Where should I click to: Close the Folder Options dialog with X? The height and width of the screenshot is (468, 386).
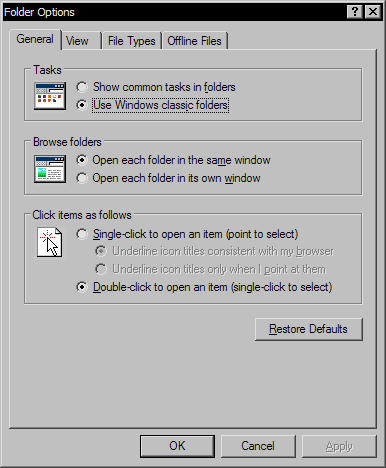373,12
